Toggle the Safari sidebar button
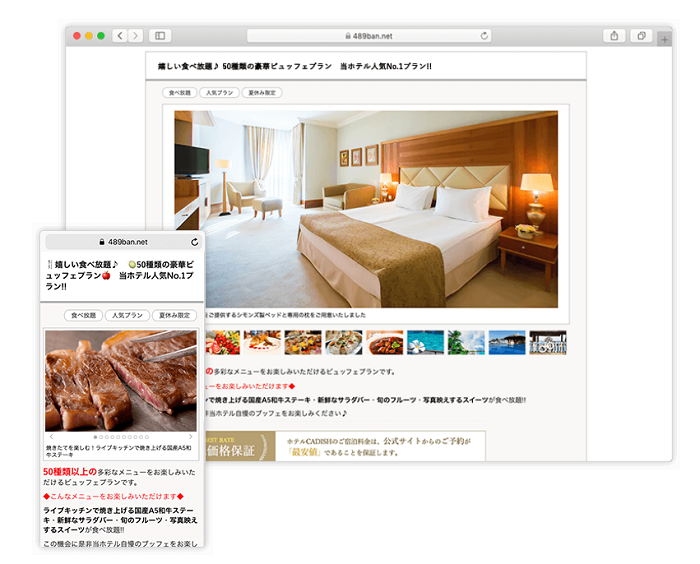This screenshot has width=700, height=564. [x=160, y=36]
